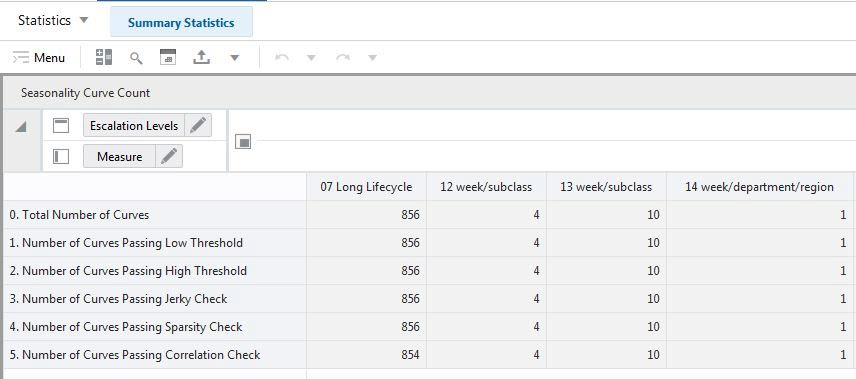Collapse the pivot area triangle

(21, 127)
